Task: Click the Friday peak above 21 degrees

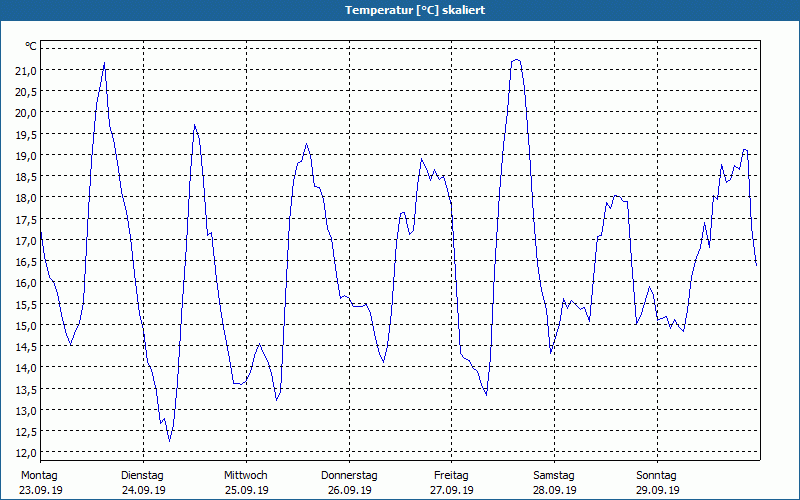Action: [x=516, y=60]
